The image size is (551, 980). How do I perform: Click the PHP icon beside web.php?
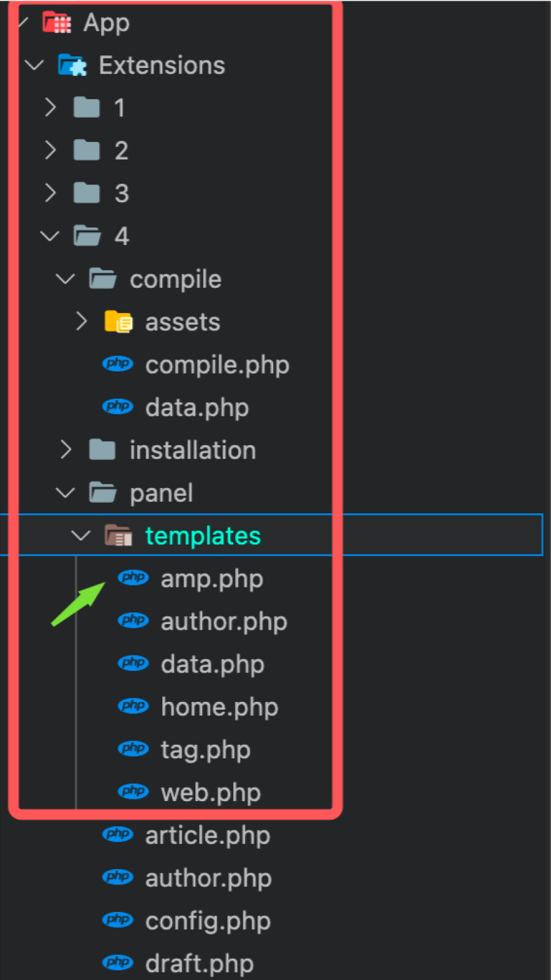[133, 791]
